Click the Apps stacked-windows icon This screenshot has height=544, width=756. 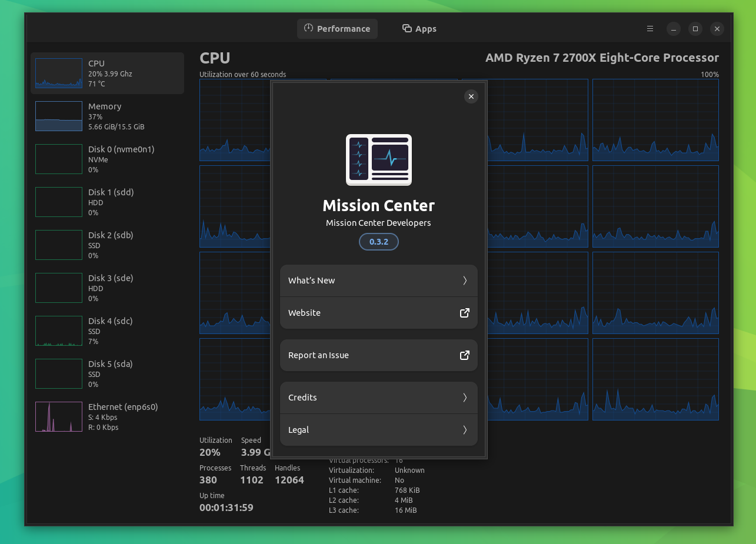(x=406, y=28)
